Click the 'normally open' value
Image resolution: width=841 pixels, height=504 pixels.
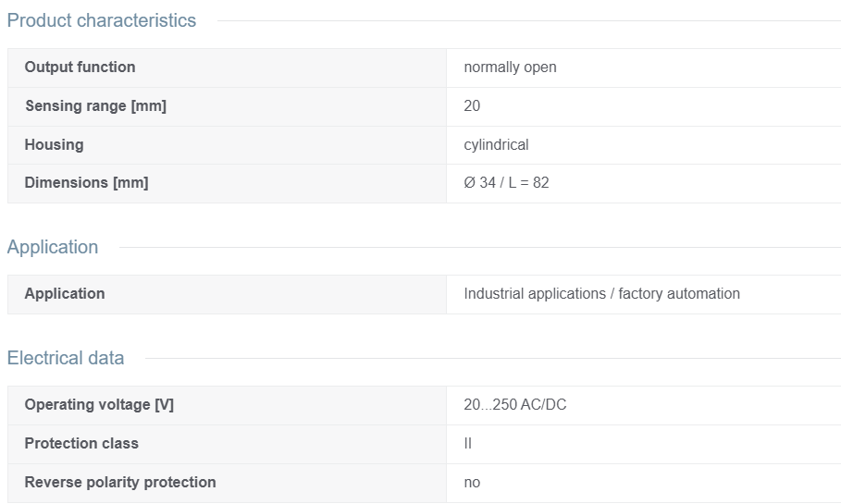tap(510, 67)
